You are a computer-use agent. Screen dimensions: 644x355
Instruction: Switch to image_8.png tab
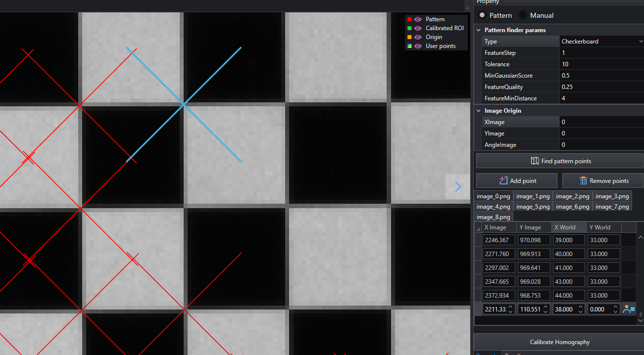pos(493,217)
